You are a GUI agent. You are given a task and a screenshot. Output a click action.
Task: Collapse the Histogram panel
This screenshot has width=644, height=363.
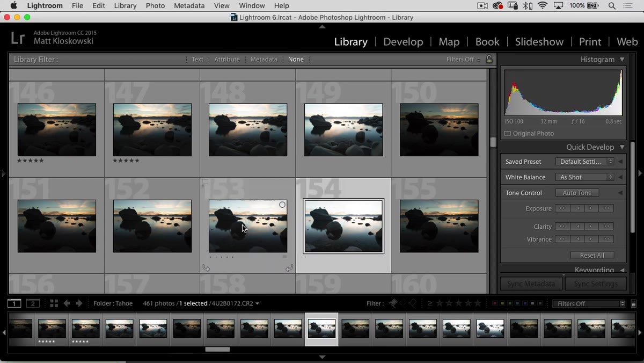point(622,60)
